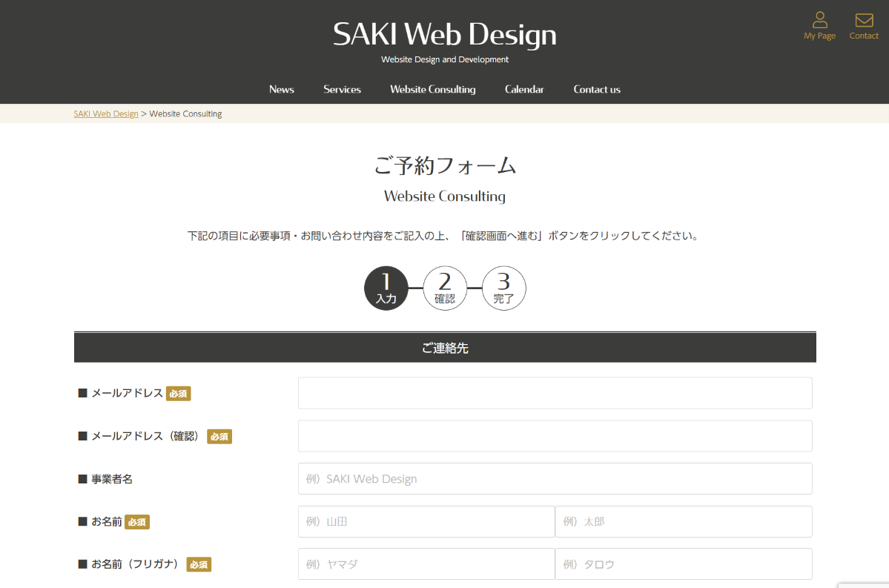
Task: Click the Website Consulting breadcrumb text
Action: [185, 113]
